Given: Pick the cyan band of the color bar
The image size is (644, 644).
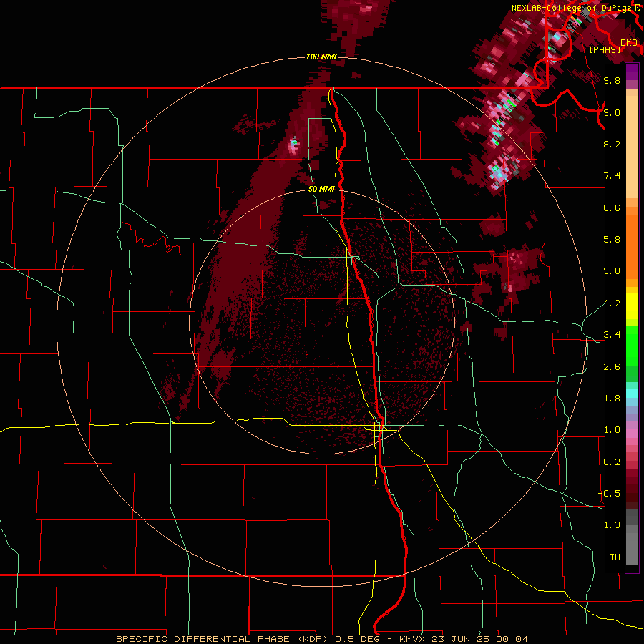Looking at the screenshot, I should click(x=632, y=394).
